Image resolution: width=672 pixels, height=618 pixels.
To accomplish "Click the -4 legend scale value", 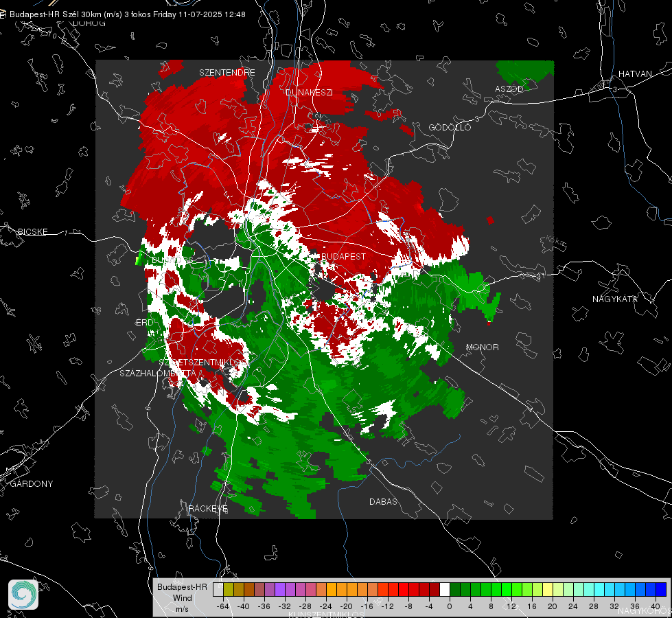I will click(x=429, y=606).
